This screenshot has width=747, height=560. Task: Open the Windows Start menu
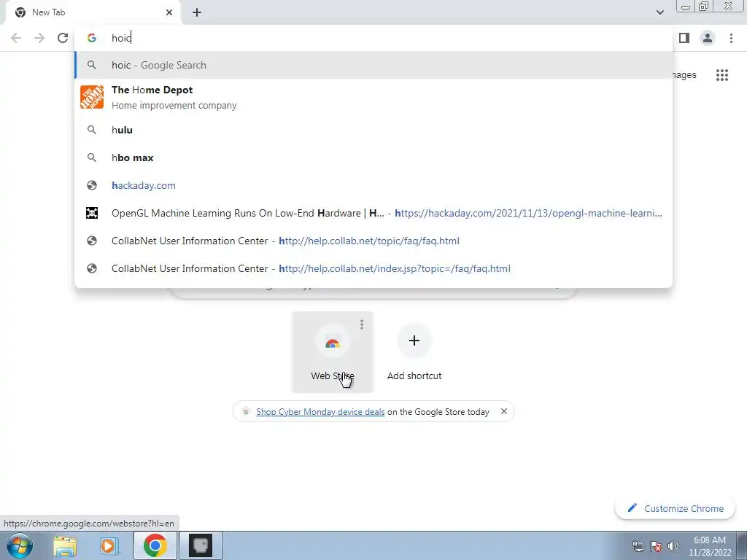click(x=20, y=545)
